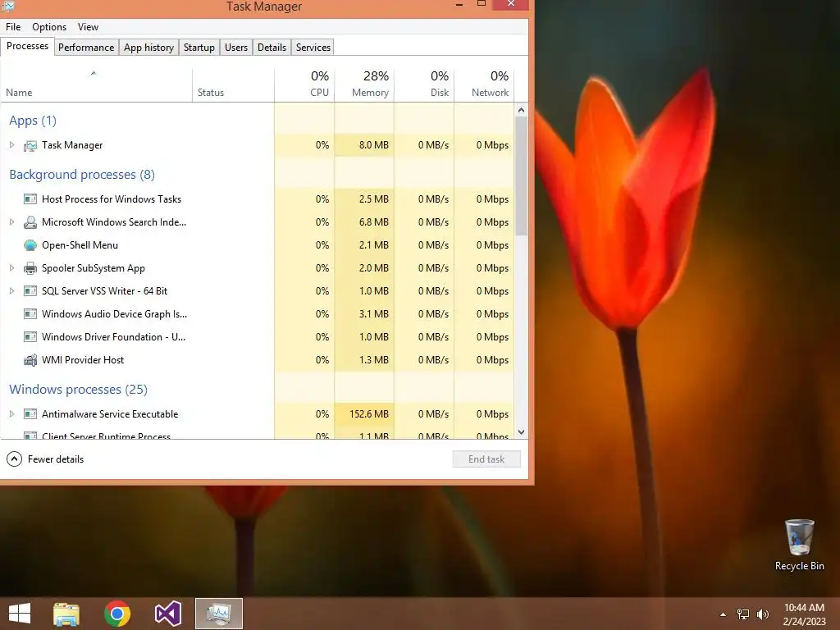This screenshot has width=840, height=630.
Task: Sort by the Disk column header
Action: [424, 85]
